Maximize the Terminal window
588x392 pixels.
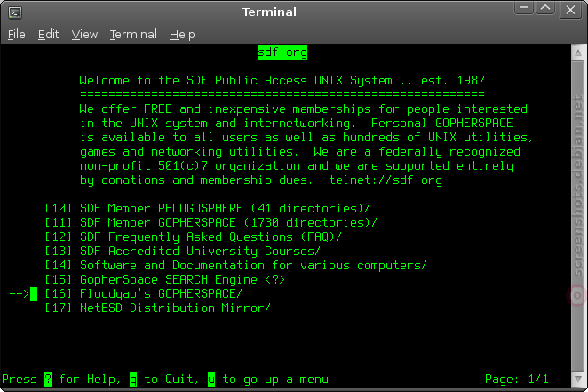(545, 8)
